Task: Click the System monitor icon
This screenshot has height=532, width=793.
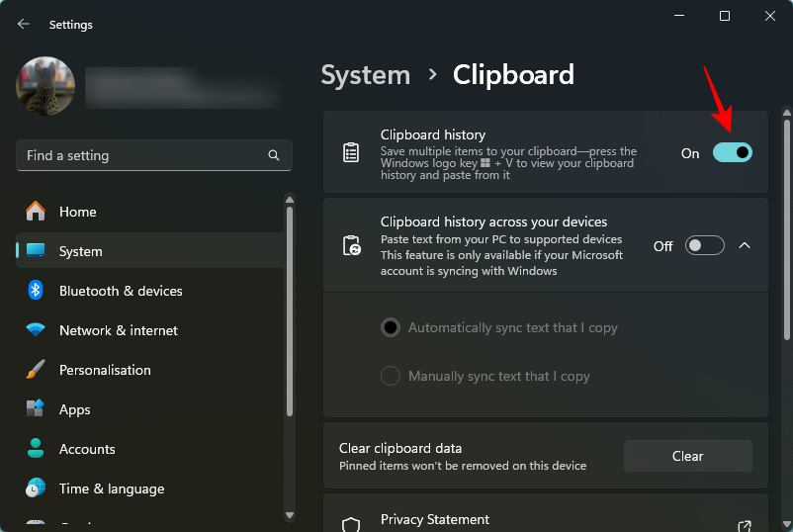Action: click(36, 250)
